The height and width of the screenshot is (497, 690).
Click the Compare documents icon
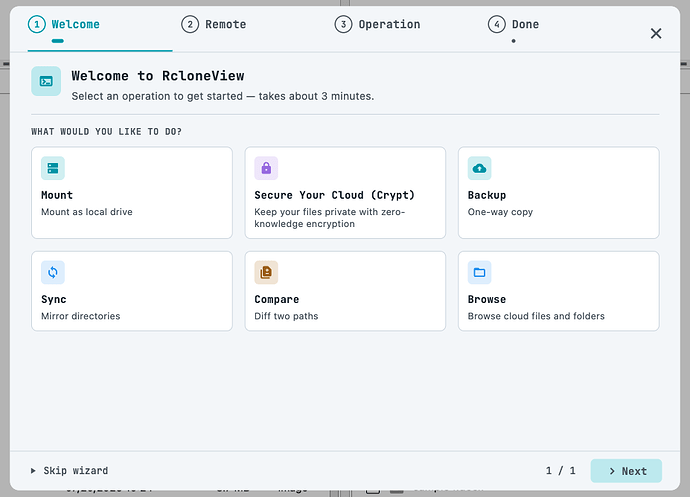tap(266, 272)
